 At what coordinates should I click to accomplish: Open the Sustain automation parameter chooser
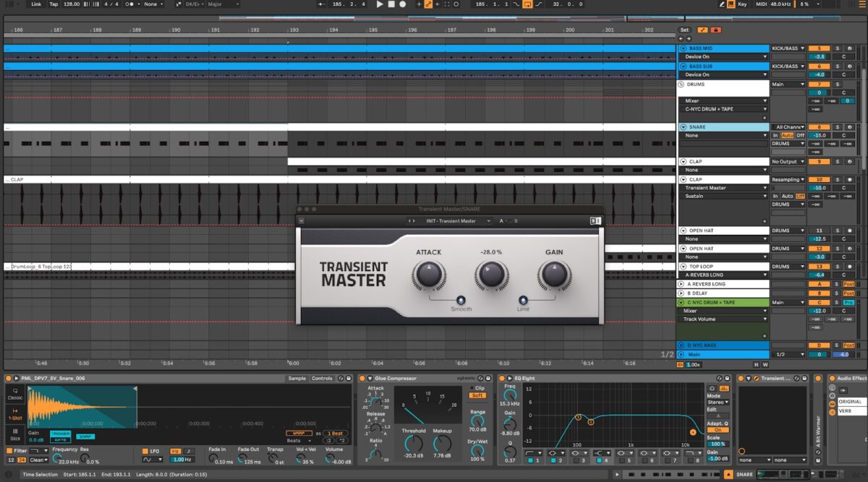pyautogui.click(x=726, y=196)
